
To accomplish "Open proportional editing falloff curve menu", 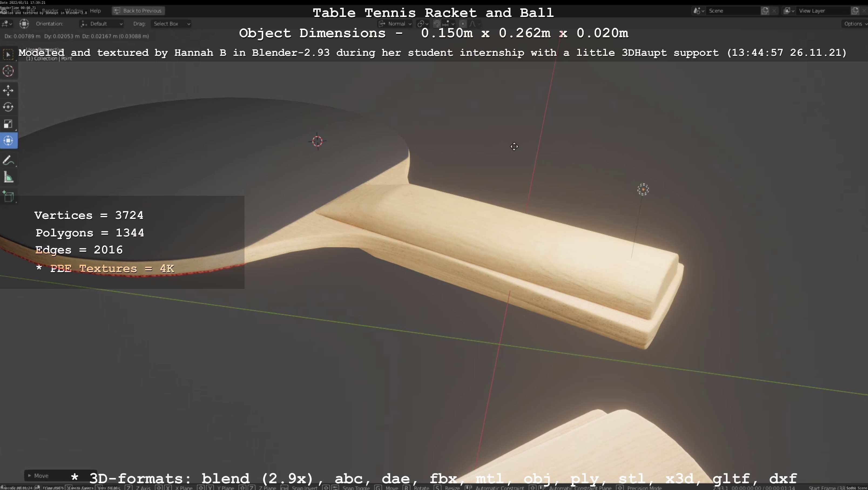I will (x=474, y=23).
